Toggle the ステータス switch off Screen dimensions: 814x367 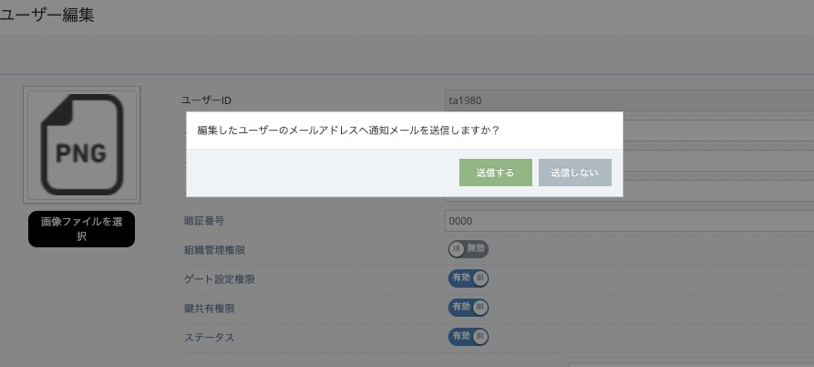pyautogui.click(x=468, y=337)
